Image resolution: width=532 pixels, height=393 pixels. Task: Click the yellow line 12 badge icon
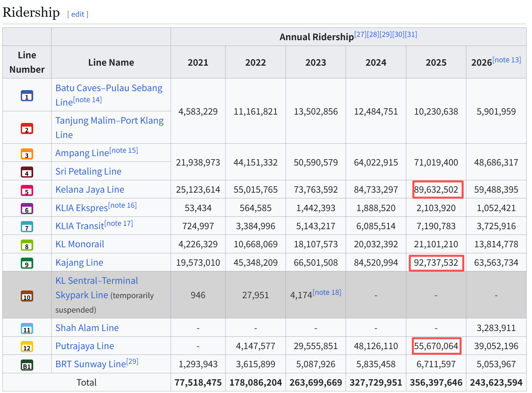tap(27, 346)
